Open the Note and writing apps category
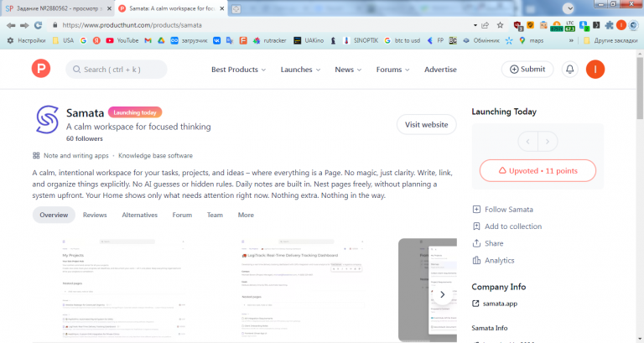Screen dimensions: 644x343 click(76, 156)
